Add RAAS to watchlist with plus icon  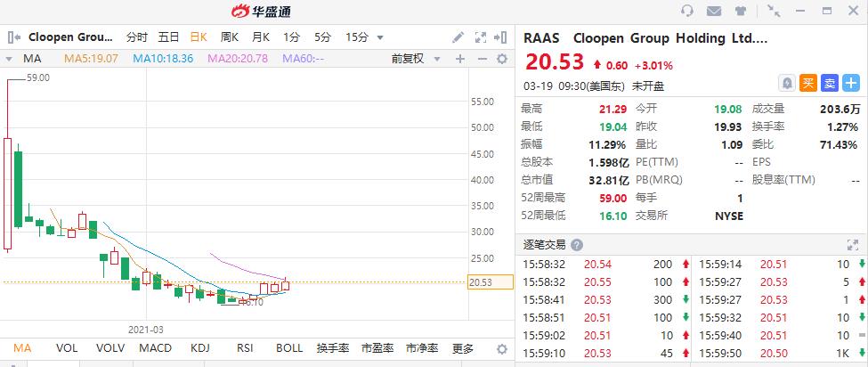coord(851,84)
